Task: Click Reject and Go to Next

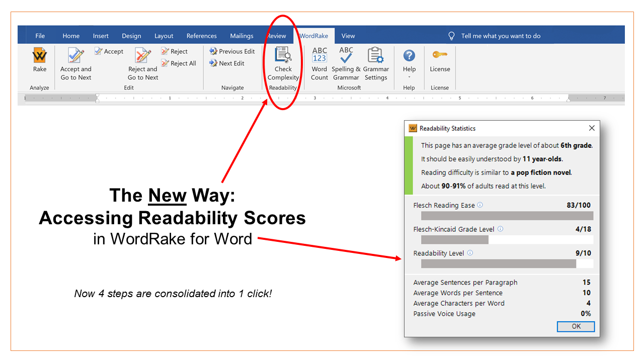Action: [x=143, y=64]
